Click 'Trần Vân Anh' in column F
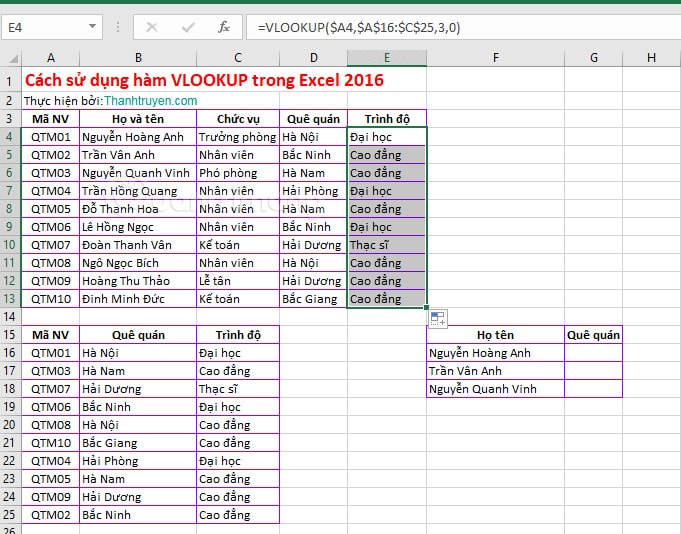The image size is (681, 534). pyautogui.click(x=496, y=371)
